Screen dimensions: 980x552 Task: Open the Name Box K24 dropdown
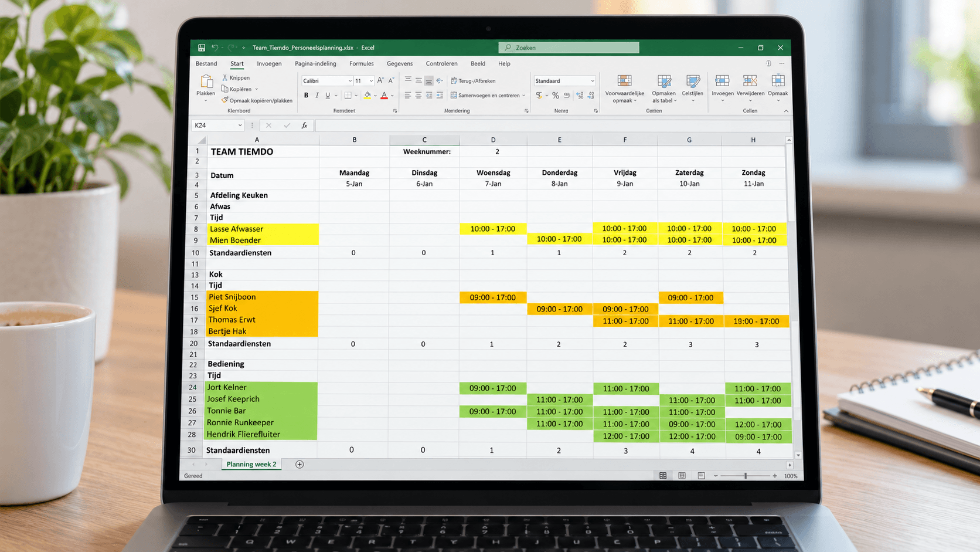(240, 125)
